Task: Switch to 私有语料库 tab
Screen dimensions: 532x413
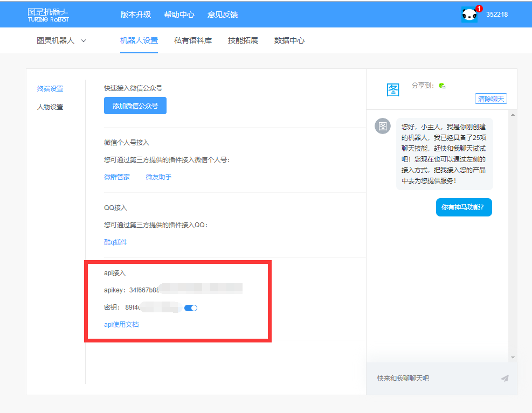Action: [x=193, y=41]
